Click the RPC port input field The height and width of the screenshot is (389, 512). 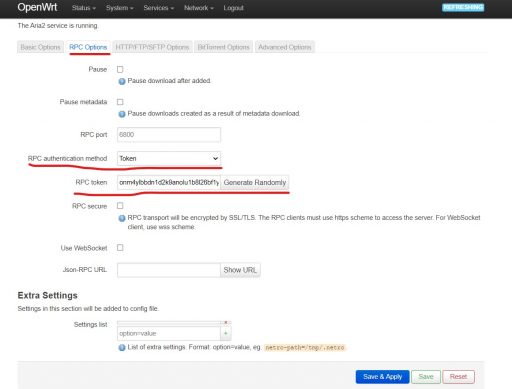point(169,135)
